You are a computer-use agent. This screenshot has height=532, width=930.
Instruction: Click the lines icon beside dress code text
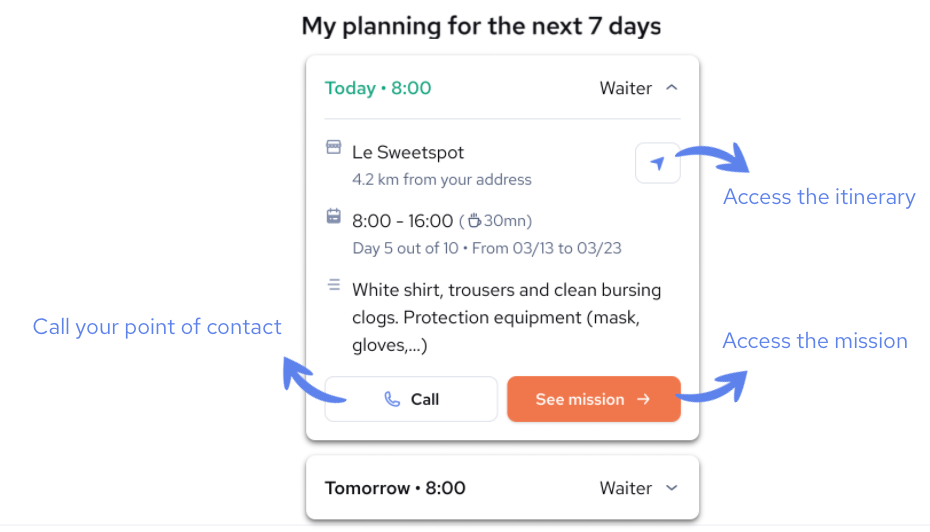point(334,286)
